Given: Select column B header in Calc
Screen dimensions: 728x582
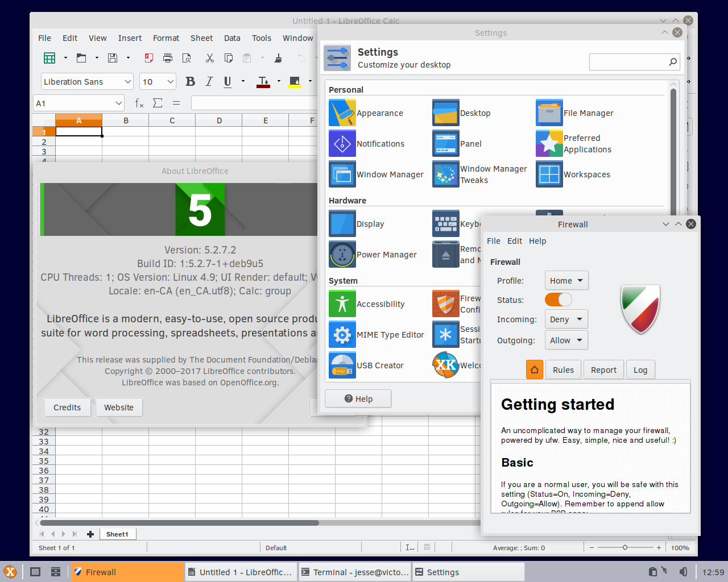Looking at the screenshot, I should 126,120.
